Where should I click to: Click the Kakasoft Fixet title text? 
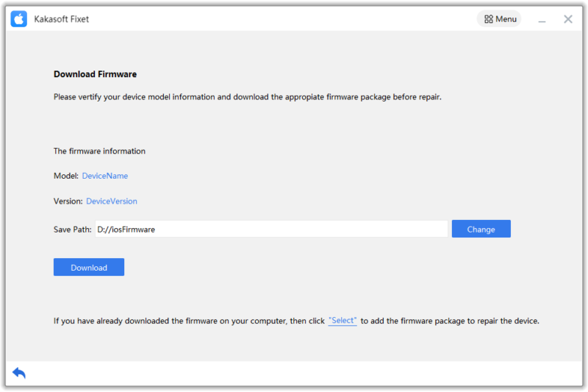pyautogui.click(x=62, y=19)
